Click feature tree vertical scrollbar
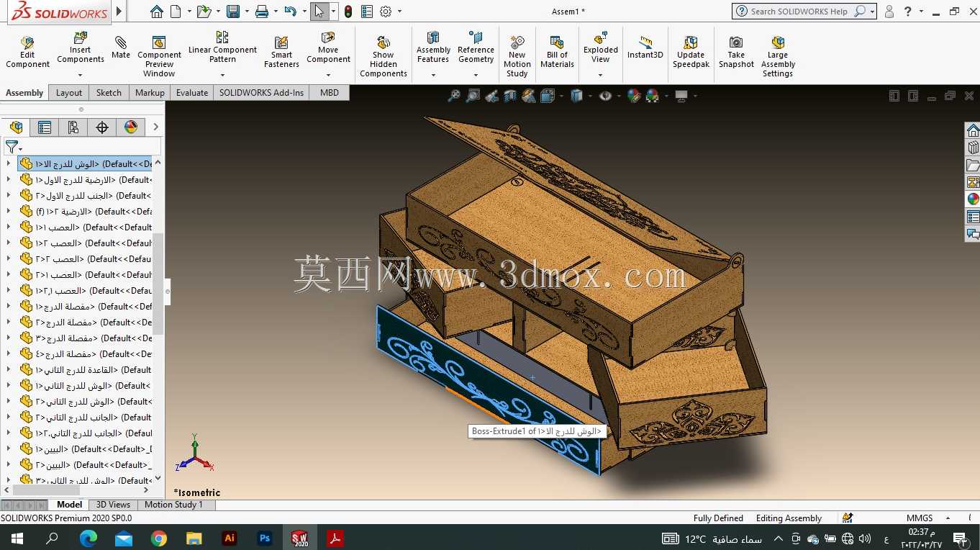The image size is (980, 550). coord(158,284)
